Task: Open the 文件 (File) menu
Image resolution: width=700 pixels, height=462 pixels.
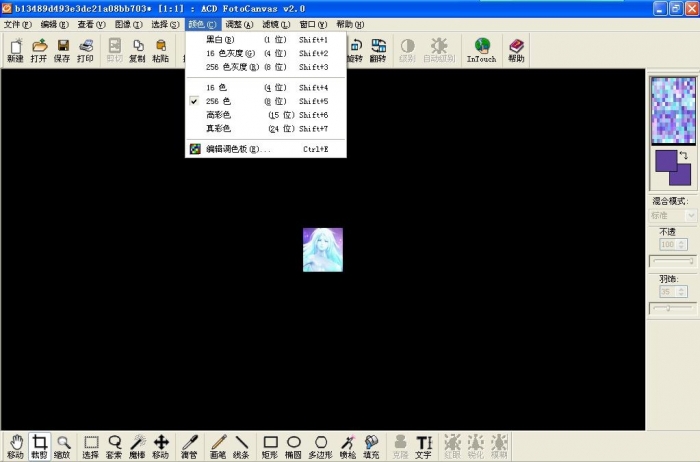Action: [x=18, y=25]
